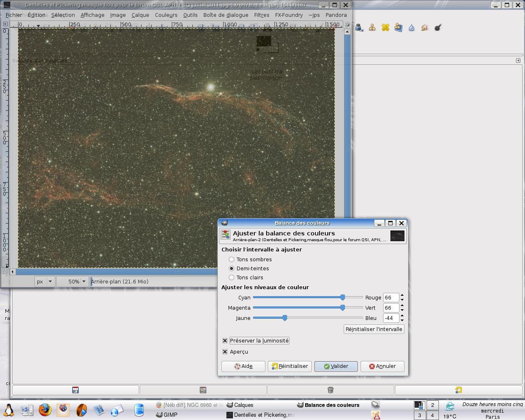Click Réinitialiser l'intervalle button
This screenshot has width=525, height=420.
pos(374,329)
